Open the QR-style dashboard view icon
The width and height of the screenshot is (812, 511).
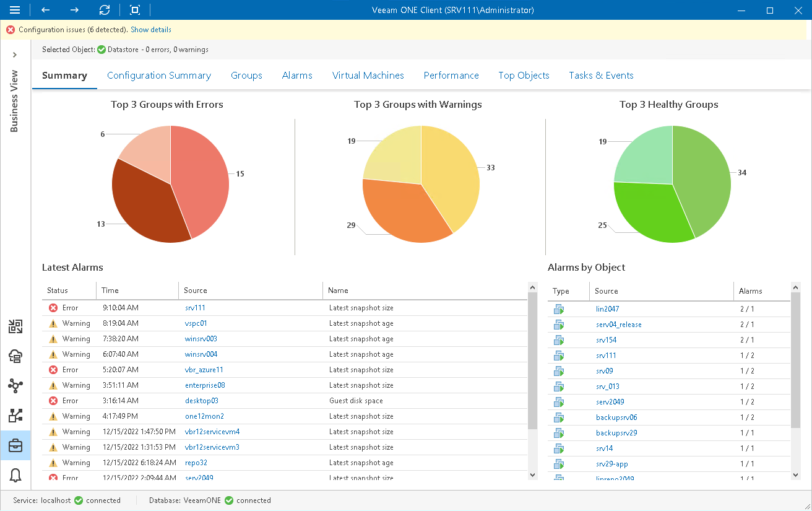tap(15, 326)
